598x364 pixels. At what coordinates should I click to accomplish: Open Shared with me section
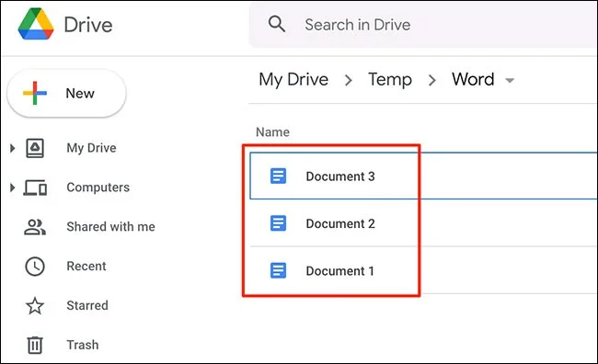(x=110, y=227)
